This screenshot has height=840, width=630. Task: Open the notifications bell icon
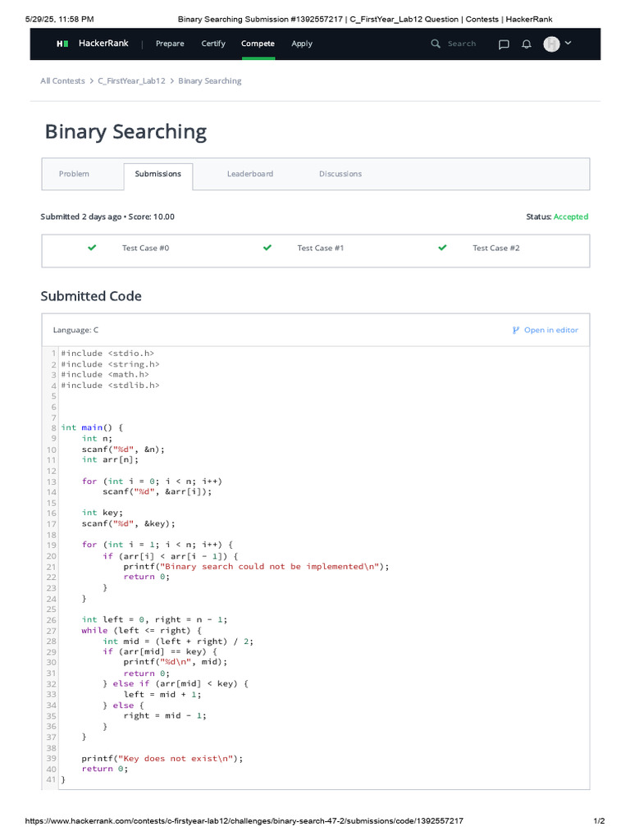coord(527,44)
